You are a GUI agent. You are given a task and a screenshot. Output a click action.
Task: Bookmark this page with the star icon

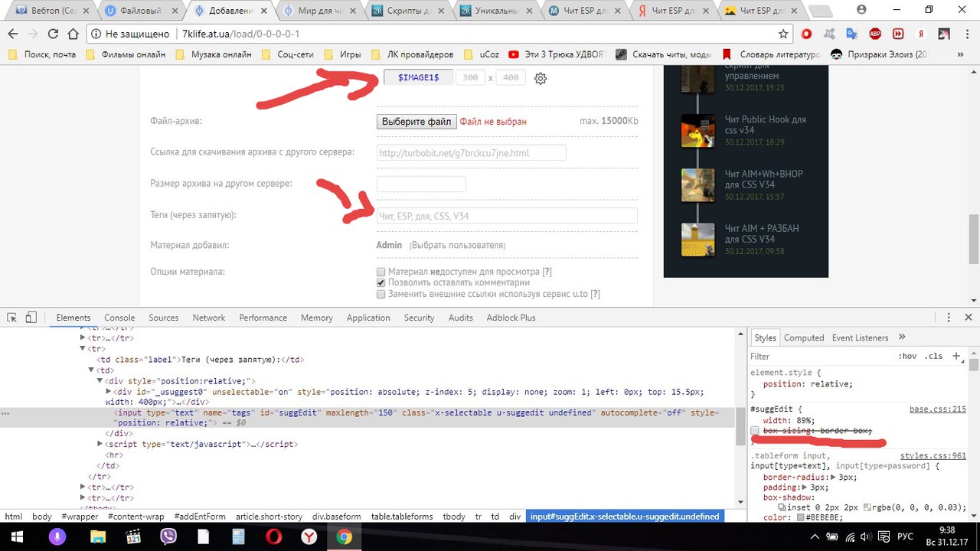(x=783, y=34)
